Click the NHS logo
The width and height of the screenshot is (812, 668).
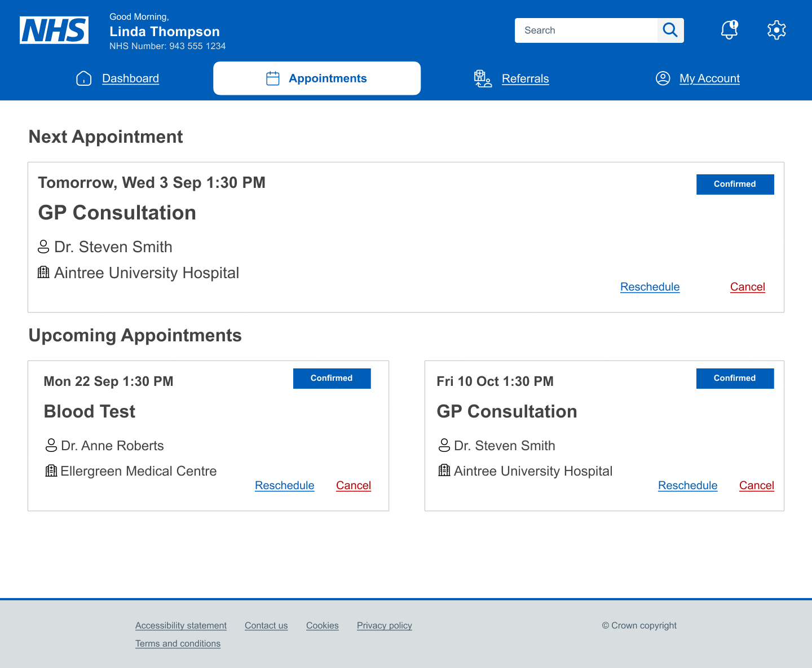54,30
